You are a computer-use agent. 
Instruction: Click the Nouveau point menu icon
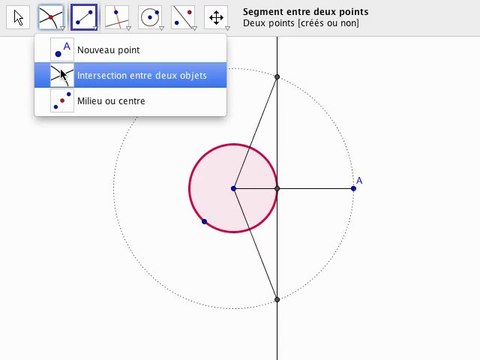tap(62, 49)
